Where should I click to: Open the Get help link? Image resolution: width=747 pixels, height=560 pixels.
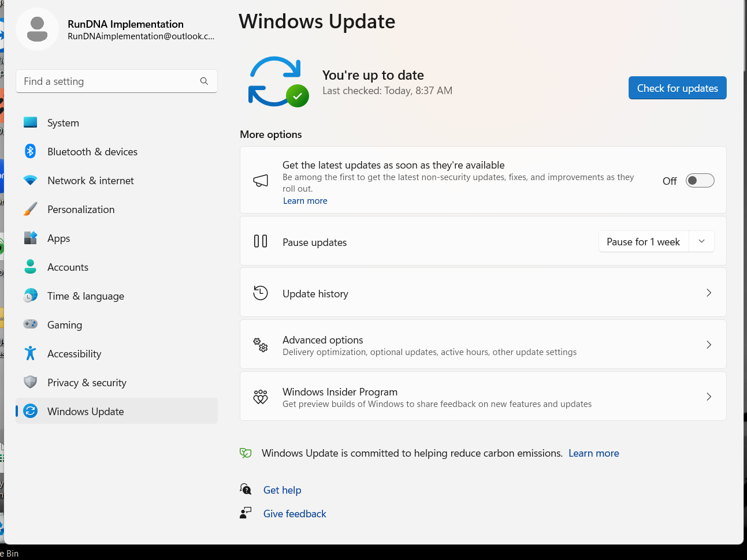coord(282,490)
